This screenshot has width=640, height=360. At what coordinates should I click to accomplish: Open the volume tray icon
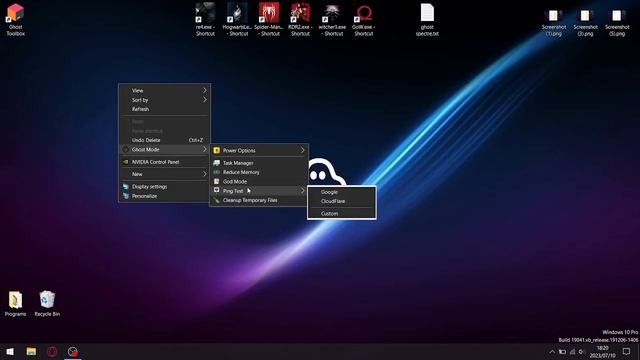click(582, 351)
